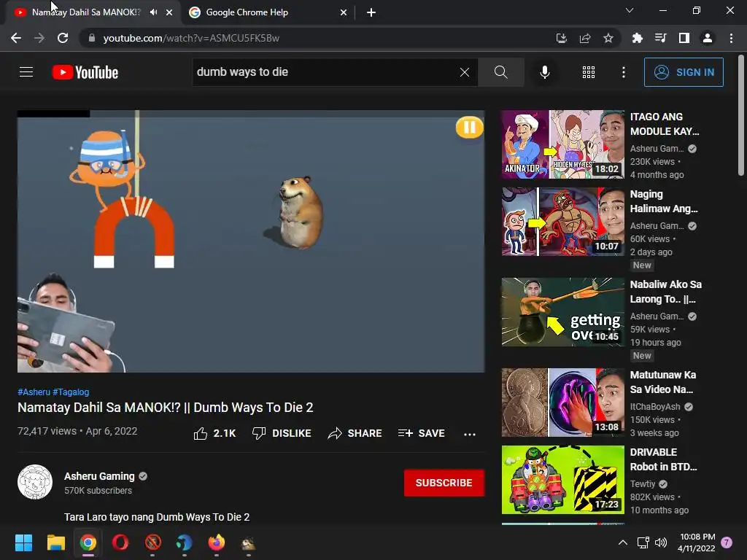This screenshot has height=560, width=747.
Task: Open Asheru Gaming channel name link
Action: tap(99, 476)
